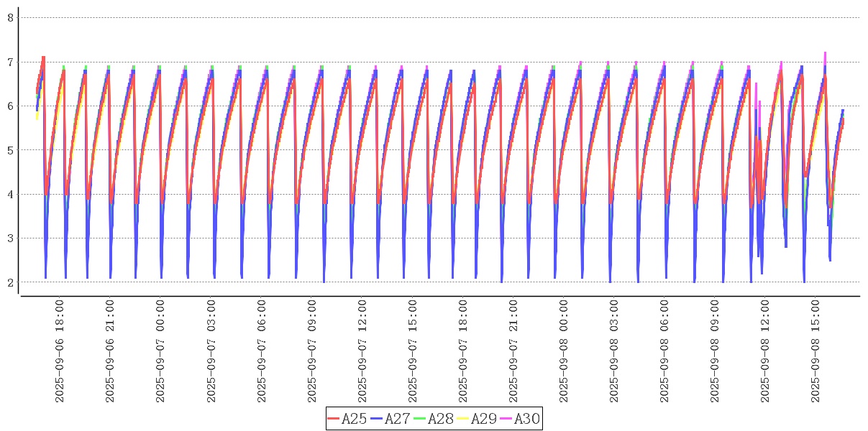Click the red A25 legend line swatch
Viewport: 868px width, 431px height.
tap(334, 419)
